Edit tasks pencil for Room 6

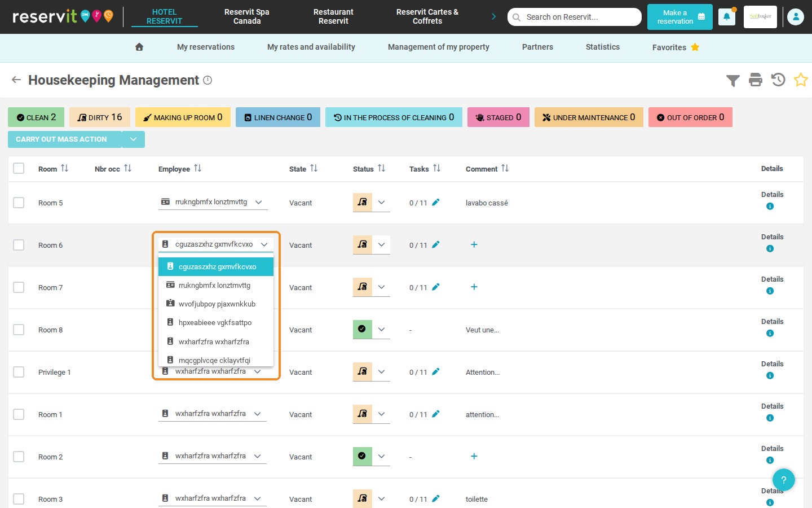pos(435,245)
